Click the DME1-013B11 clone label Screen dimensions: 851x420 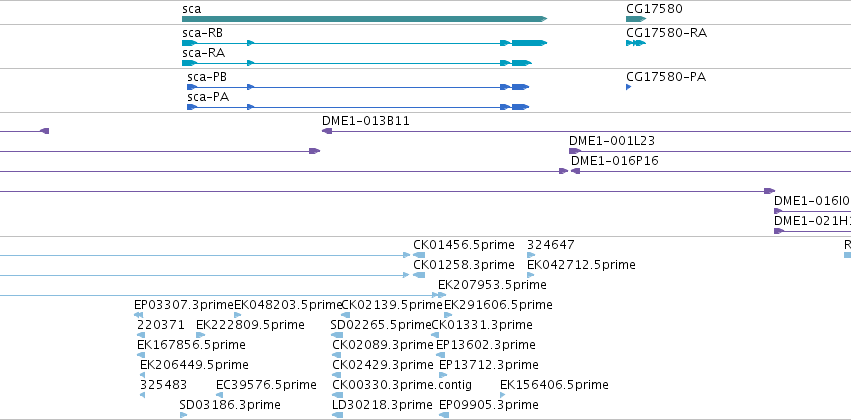366,122
